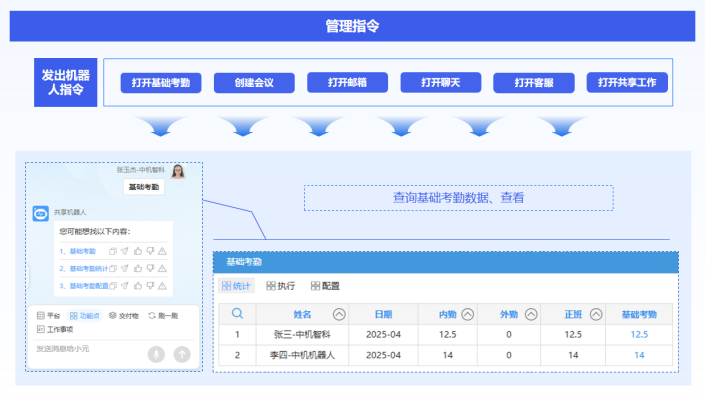Open the 3. 基础考勤配置 link
Screen dimensions: 705x395
click(84, 286)
